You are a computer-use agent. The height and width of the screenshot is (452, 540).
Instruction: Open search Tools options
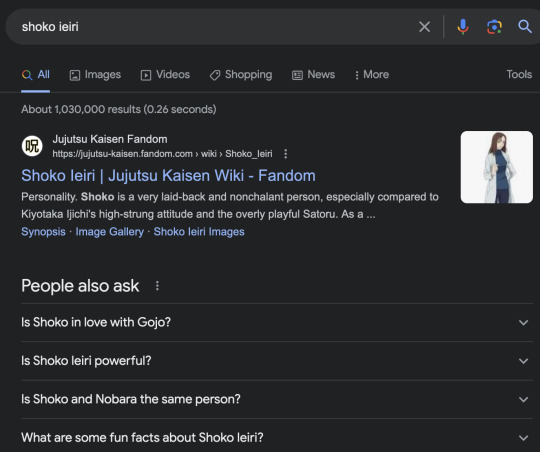point(519,74)
